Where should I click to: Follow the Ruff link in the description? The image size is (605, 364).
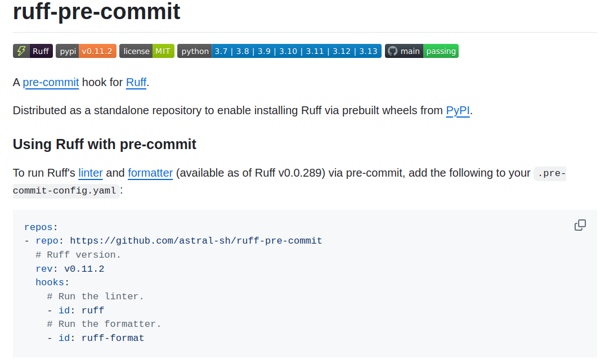point(136,82)
